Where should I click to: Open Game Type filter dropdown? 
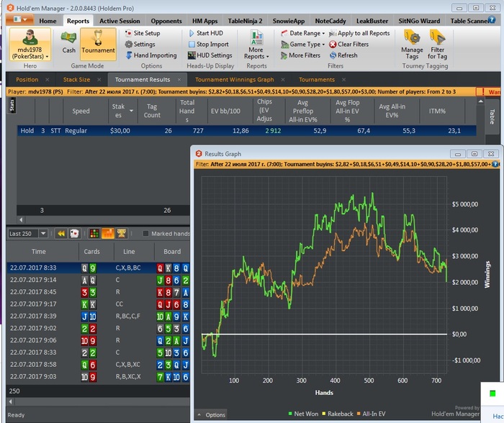[x=303, y=45]
